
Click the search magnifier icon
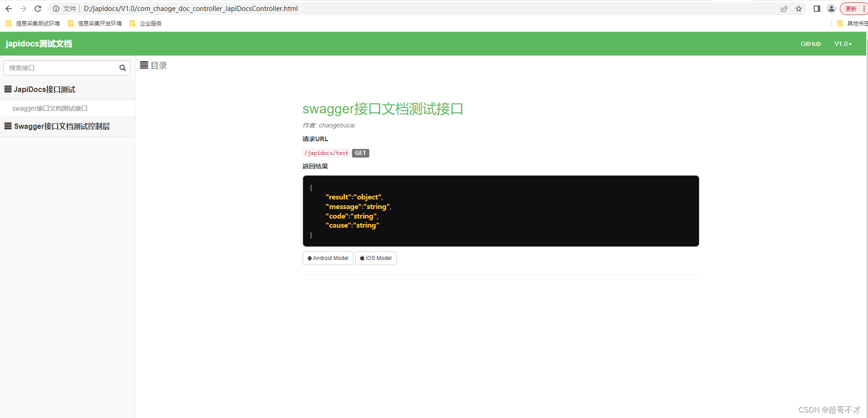pos(123,68)
